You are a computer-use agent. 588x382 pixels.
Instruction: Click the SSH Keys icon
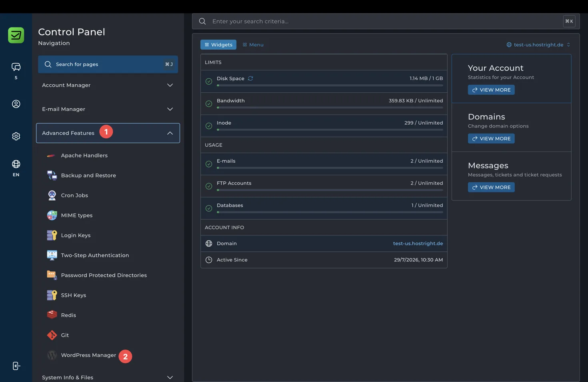[x=52, y=295]
